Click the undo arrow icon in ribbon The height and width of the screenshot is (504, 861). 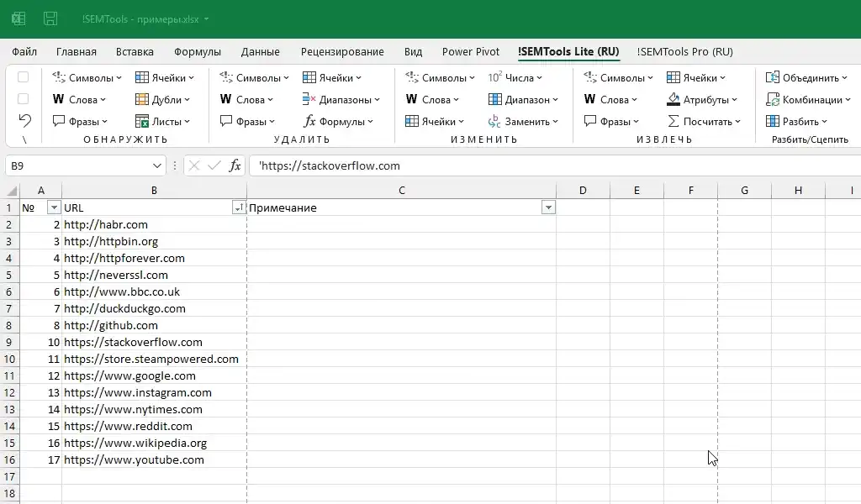[x=24, y=121]
